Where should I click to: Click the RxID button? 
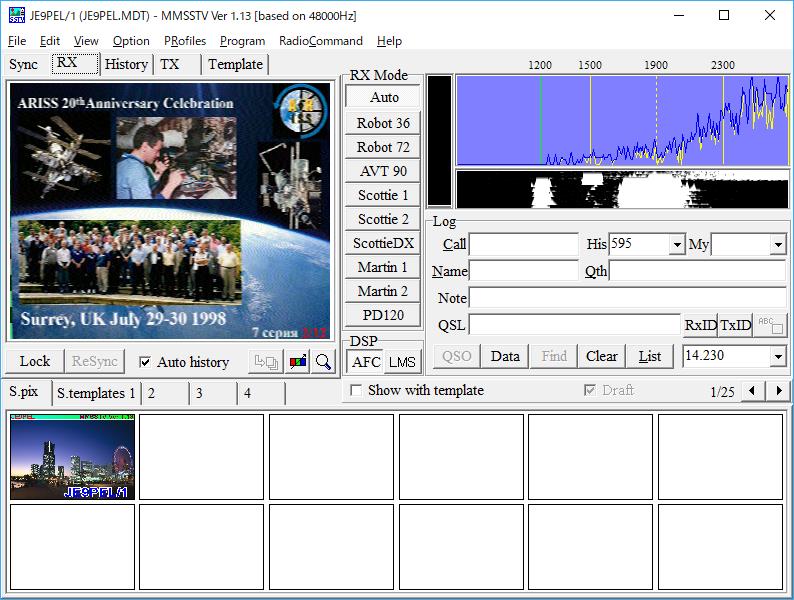tap(700, 325)
